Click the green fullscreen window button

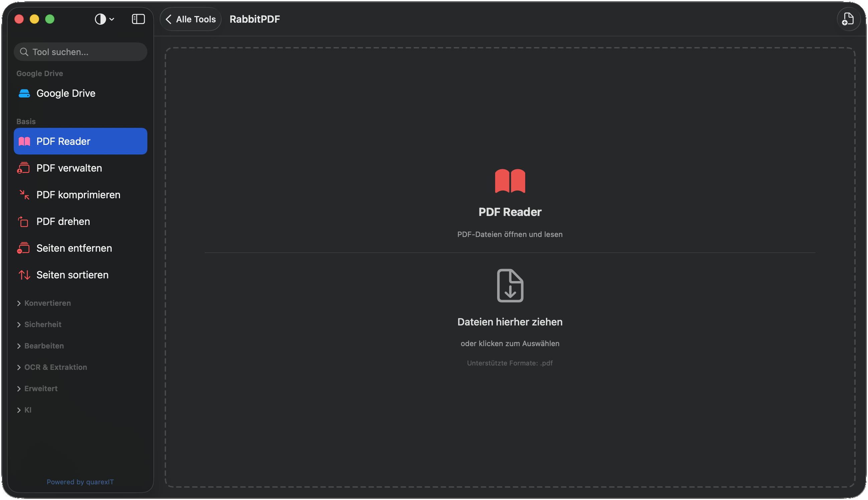click(50, 19)
